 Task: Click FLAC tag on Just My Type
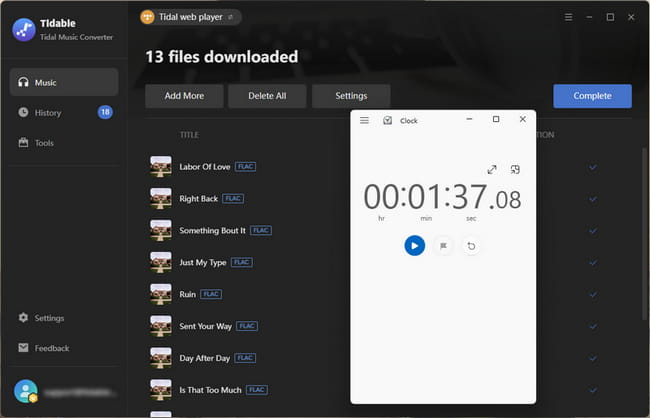click(242, 262)
